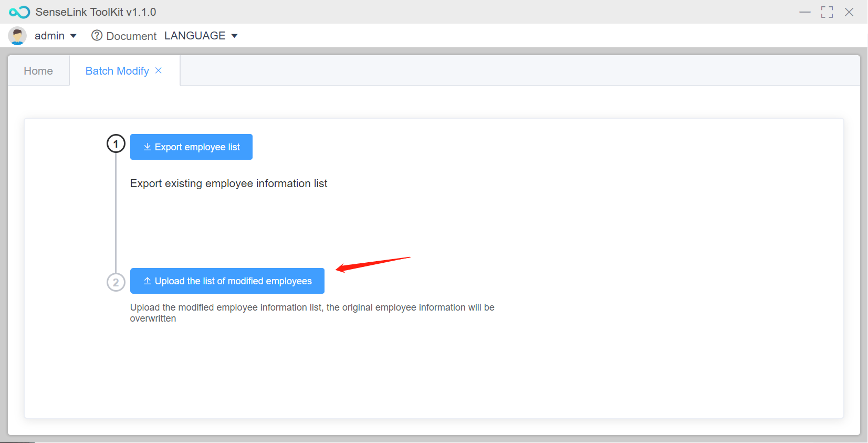Minimize the SenseLink ToolKit window
The image size is (868, 443).
point(804,12)
